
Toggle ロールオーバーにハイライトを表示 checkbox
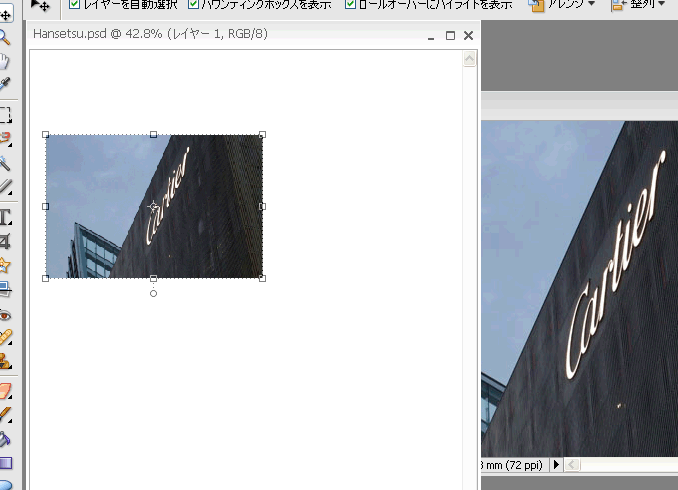pyautogui.click(x=350, y=4)
